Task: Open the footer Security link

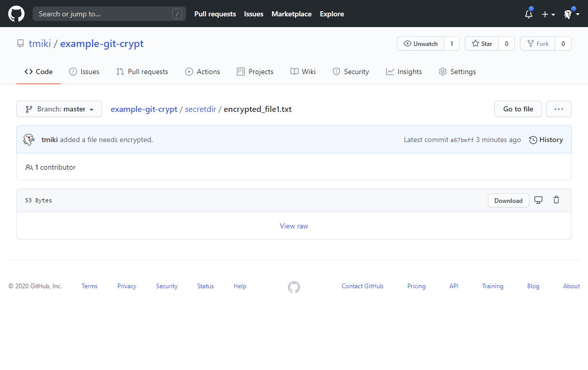Action: [x=167, y=286]
